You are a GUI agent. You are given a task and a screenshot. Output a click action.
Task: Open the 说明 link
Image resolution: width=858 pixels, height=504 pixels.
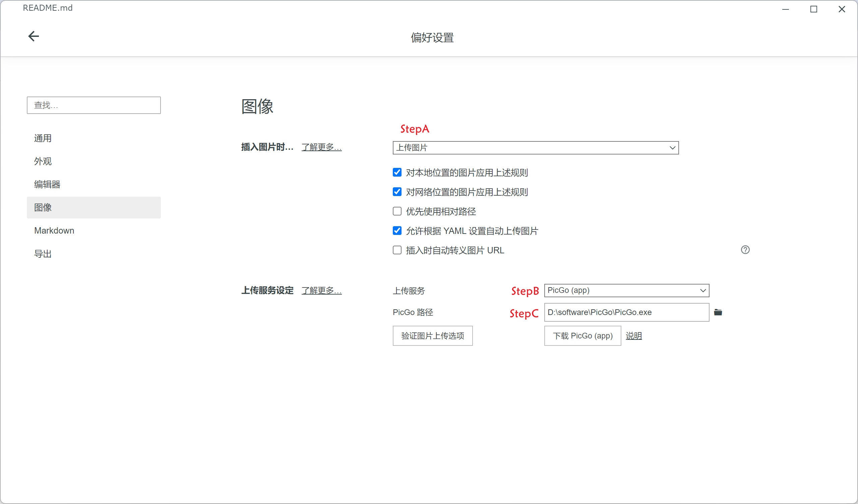(634, 336)
